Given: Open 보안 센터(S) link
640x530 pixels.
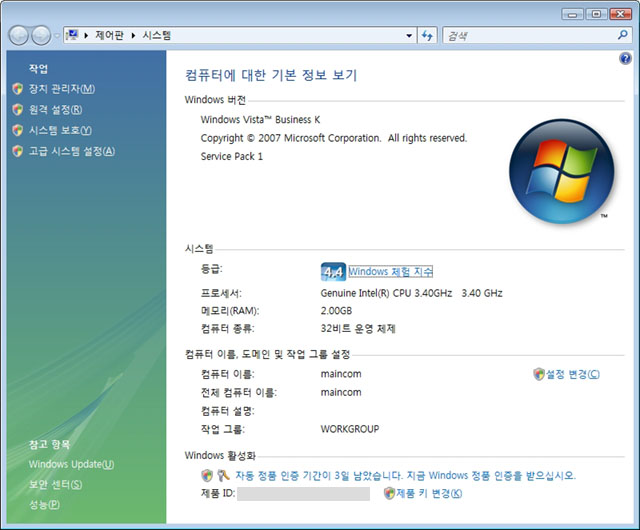Looking at the screenshot, I should coord(56,485).
